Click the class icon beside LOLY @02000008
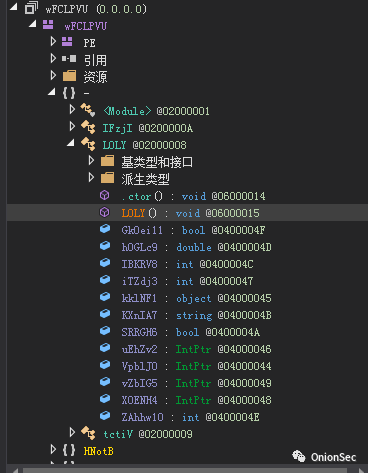This screenshot has height=473, width=368. point(88,144)
